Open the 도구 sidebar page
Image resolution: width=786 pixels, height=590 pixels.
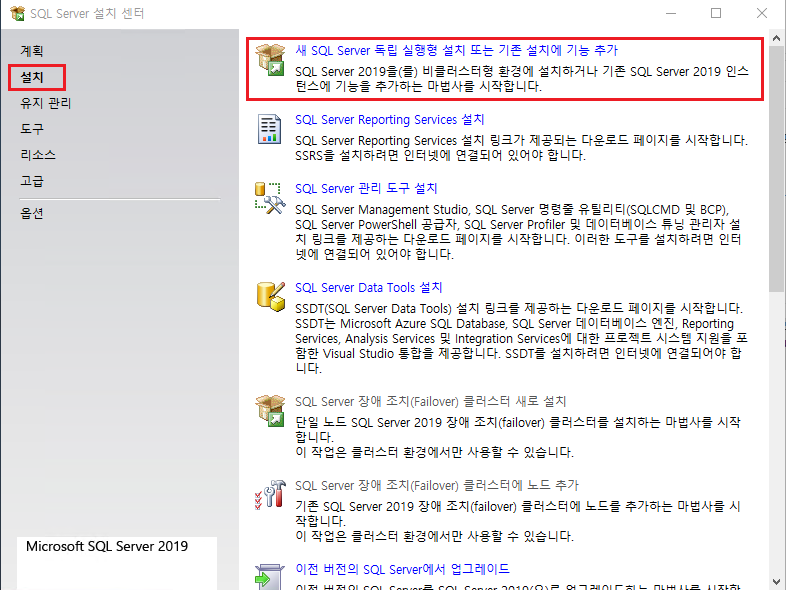pos(32,129)
